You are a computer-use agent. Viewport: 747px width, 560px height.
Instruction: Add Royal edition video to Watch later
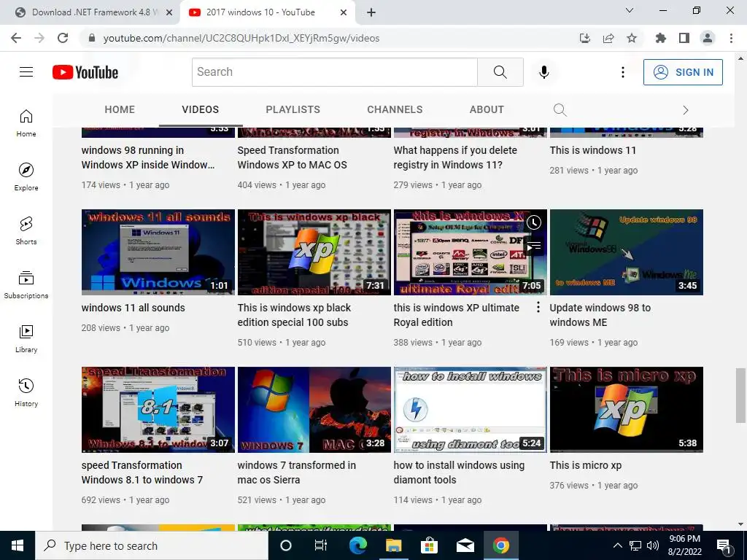534,222
